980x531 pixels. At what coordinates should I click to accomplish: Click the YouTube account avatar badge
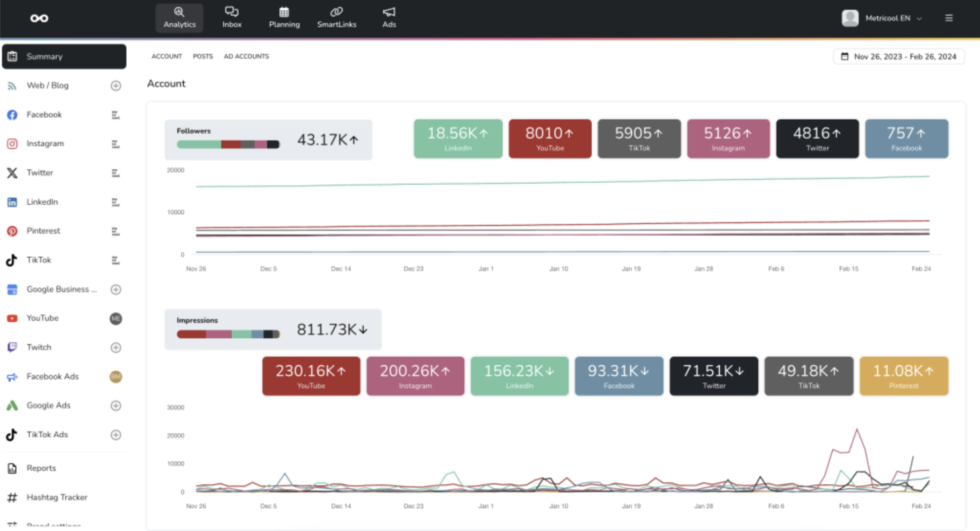[116, 318]
